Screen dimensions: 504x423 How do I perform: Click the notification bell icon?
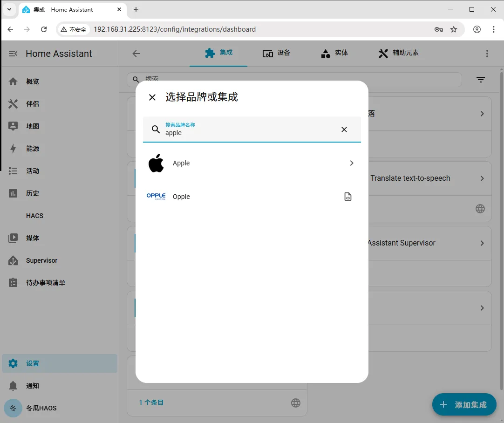13,386
